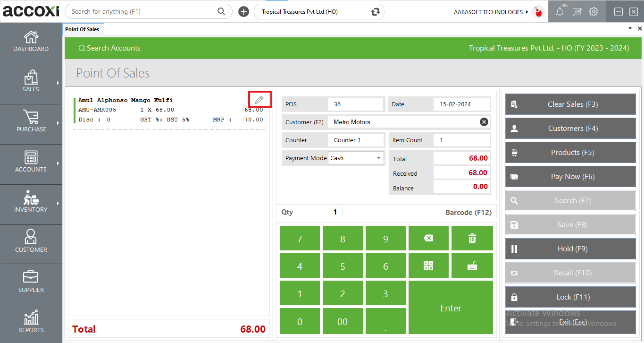Screen dimensions: 644x343
Task: Select the Point Of Sales tab
Action: click(x=82, y=29)
